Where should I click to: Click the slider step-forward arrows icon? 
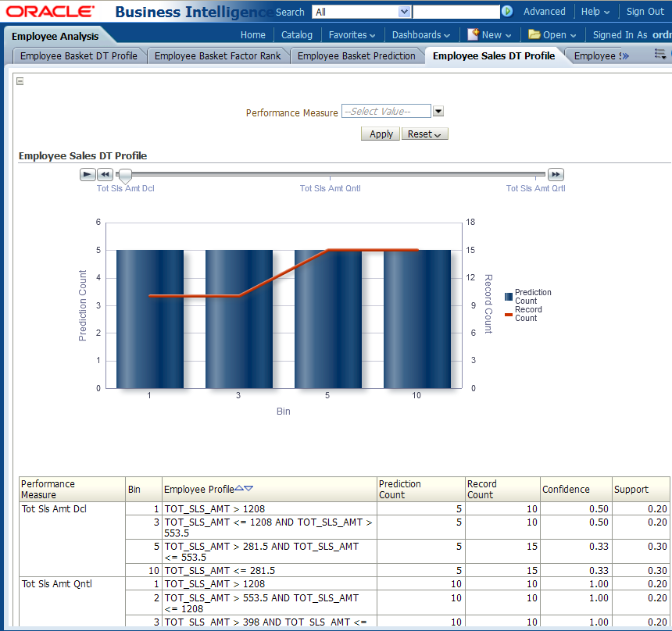556,174
